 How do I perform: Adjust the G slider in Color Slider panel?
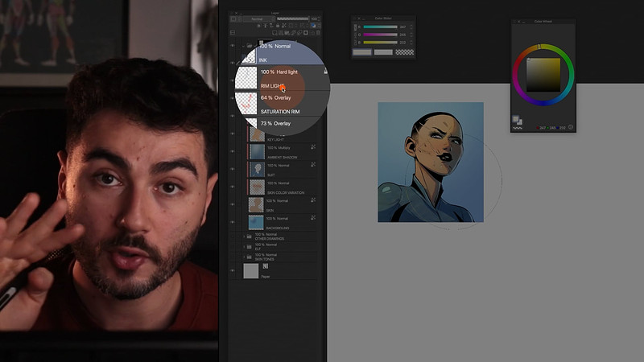[x=380, y=35]
